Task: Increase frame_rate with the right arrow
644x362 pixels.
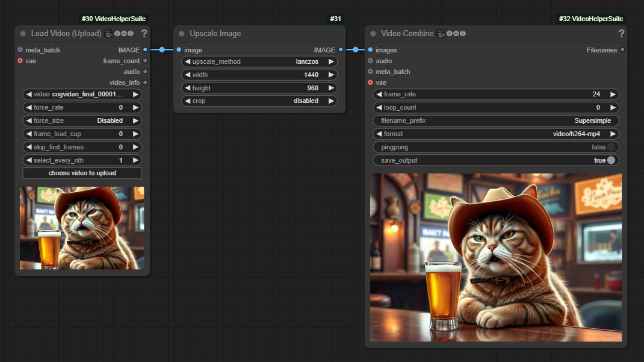Action: (x=613, y=95)
